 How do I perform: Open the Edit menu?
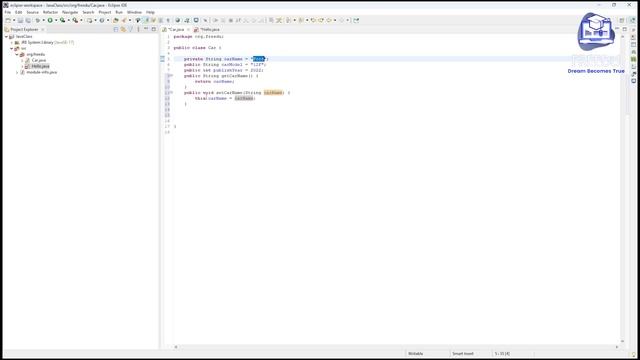[x=19, y=12]
